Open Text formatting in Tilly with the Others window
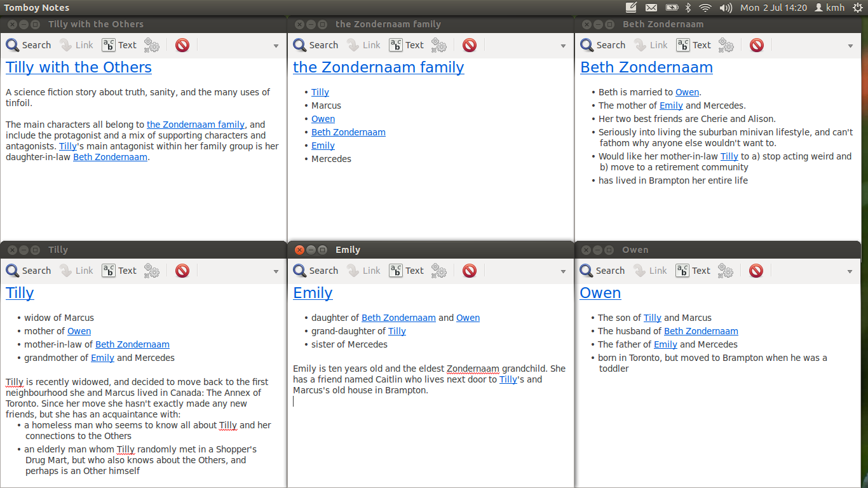The height and width of the screenshot is (488, 868). [119, 45]
